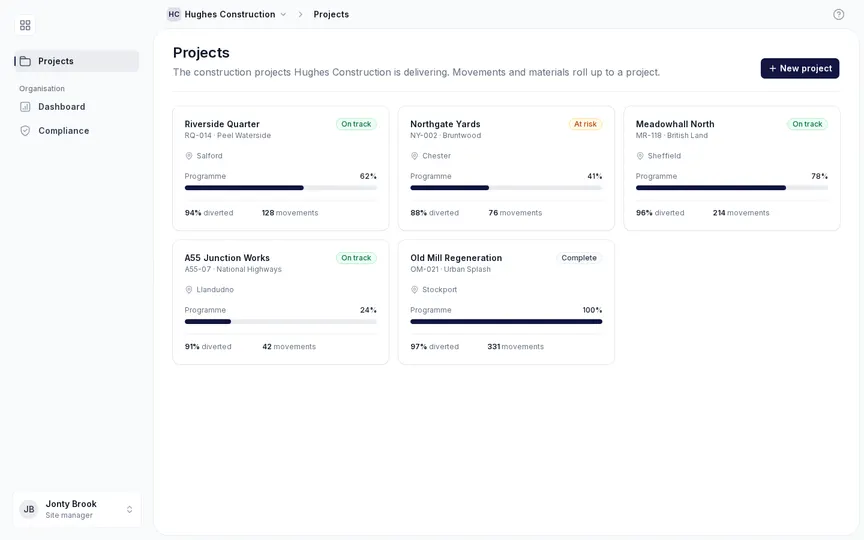Viewport: 864px width, 540px height.
Task: Open the Northgate Yards project card
Action: click(506, 168)
